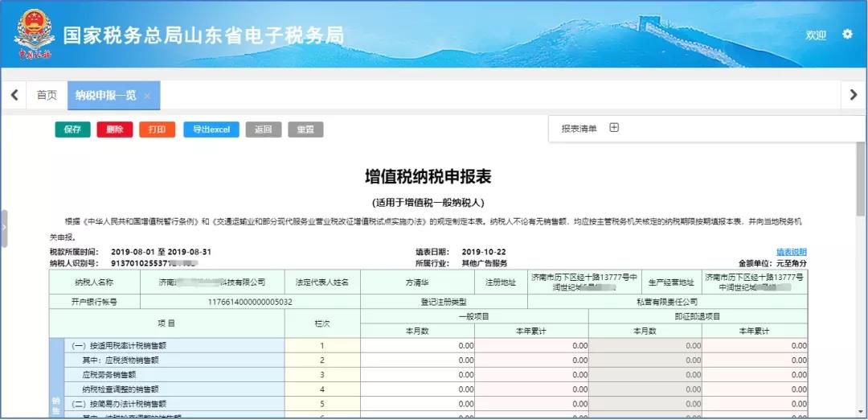Click the 即征即退项目 column header
868x420 pixels.
point(698,316)
